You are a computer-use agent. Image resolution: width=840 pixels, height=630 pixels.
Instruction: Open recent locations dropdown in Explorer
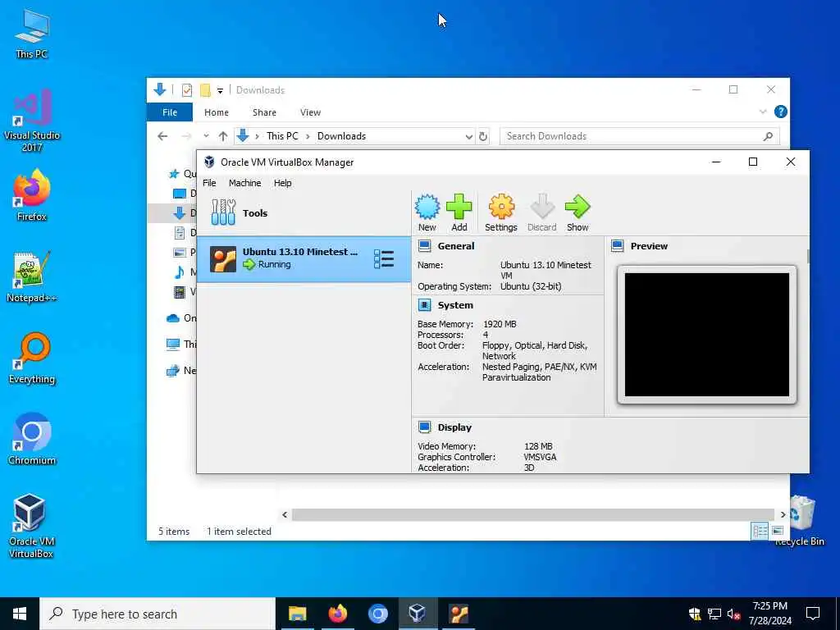[x=206, y=136]
